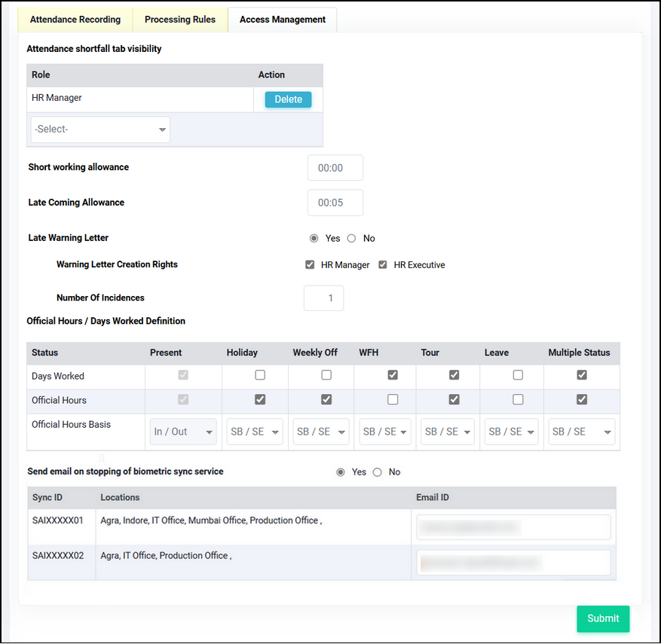Submit the attendance settings form
This screenshot has height=644, width=661.
coord(603,618)
